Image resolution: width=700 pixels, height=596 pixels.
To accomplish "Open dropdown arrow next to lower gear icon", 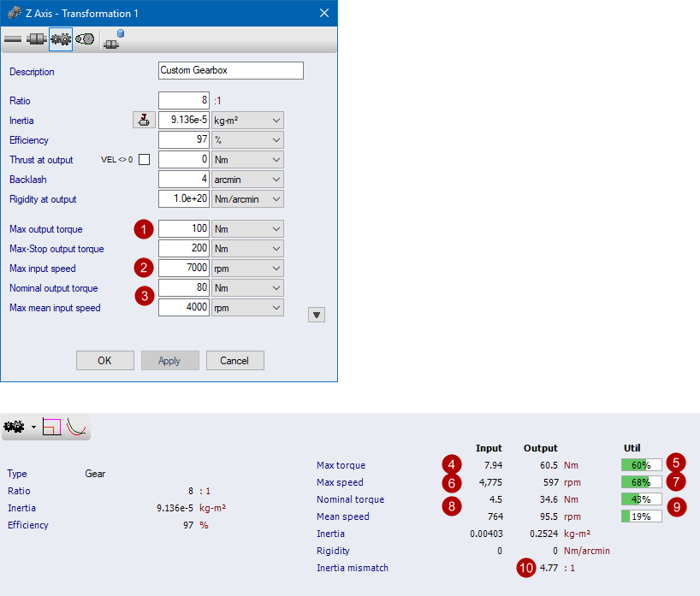I will click(x=33, y=427).
